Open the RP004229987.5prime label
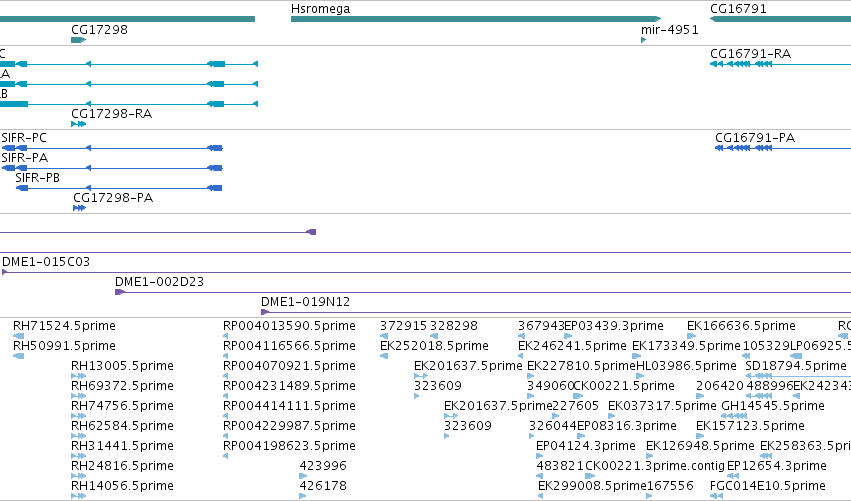The height and width of the screenshot is (501, 851). [289, 426]
